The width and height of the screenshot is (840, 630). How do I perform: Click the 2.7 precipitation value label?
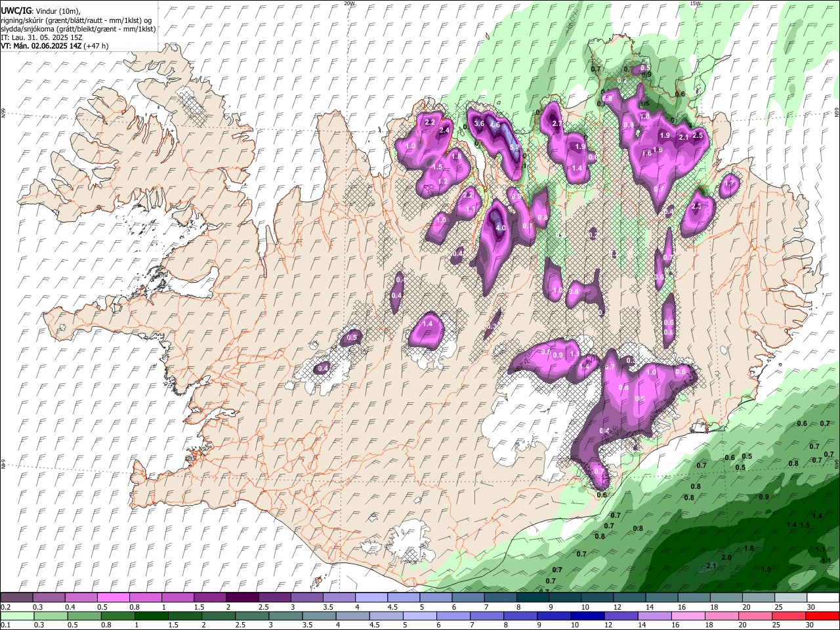(x=557, y=123)
